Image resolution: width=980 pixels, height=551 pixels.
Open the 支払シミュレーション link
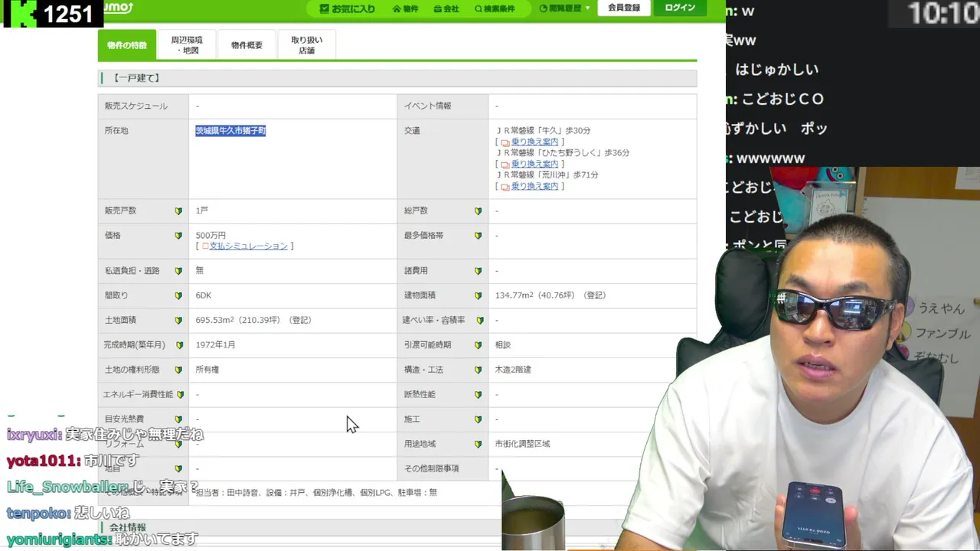point(249,246)
